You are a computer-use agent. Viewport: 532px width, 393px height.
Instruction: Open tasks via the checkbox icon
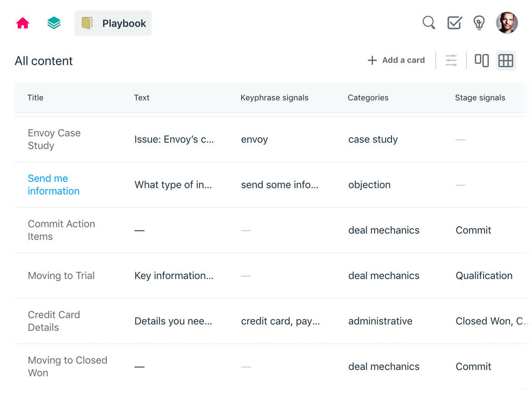point(454,23)
